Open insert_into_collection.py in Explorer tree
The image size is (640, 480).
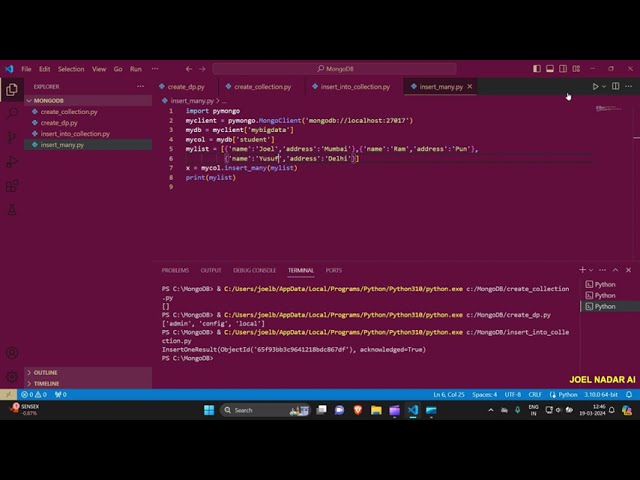pos(88,133)
